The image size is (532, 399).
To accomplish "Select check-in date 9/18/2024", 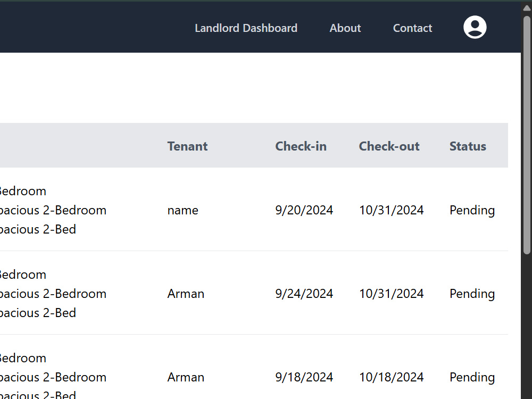I will click(304, 377).
